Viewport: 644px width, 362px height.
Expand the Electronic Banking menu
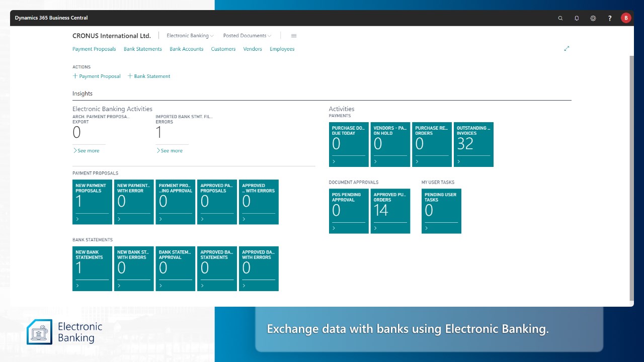(190, 36)
